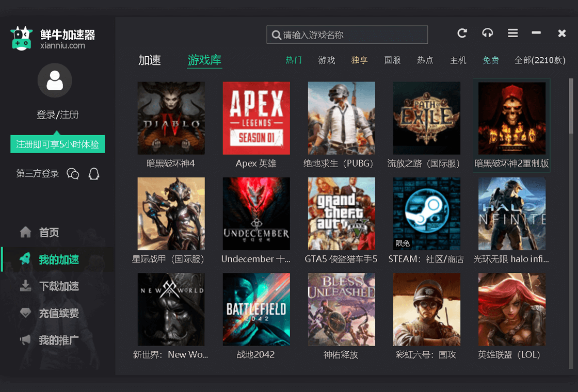Select the 暗黑破坏神2重制版 game cover
The image size is (578, 392).
(x=511, y=118)
